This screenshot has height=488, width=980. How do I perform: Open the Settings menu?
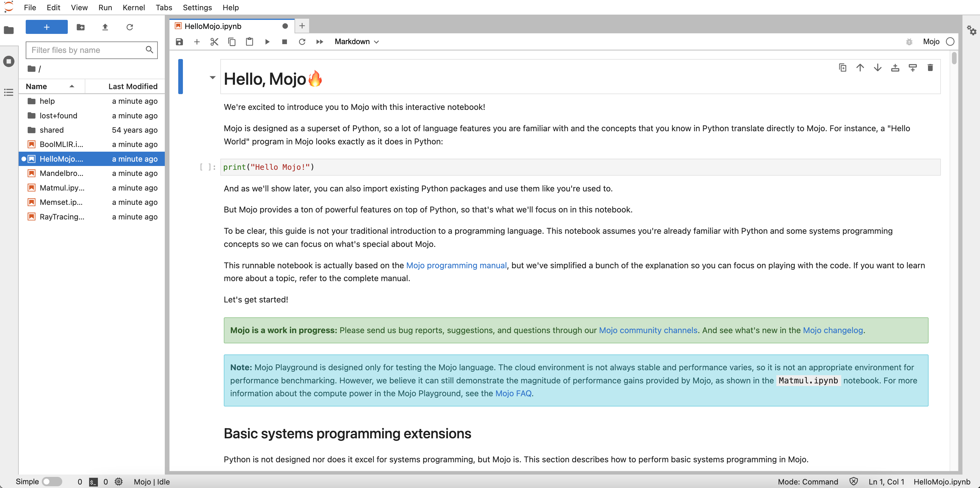(197, 8)
